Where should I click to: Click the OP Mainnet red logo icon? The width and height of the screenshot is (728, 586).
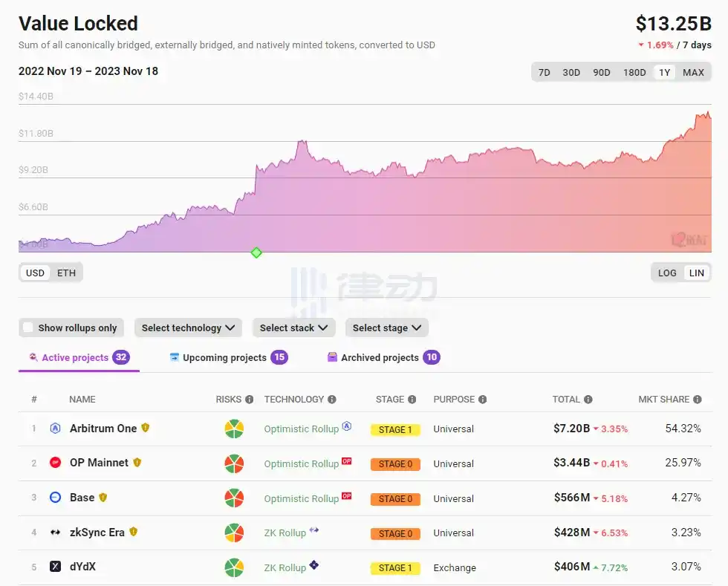[x=55, y=463]
